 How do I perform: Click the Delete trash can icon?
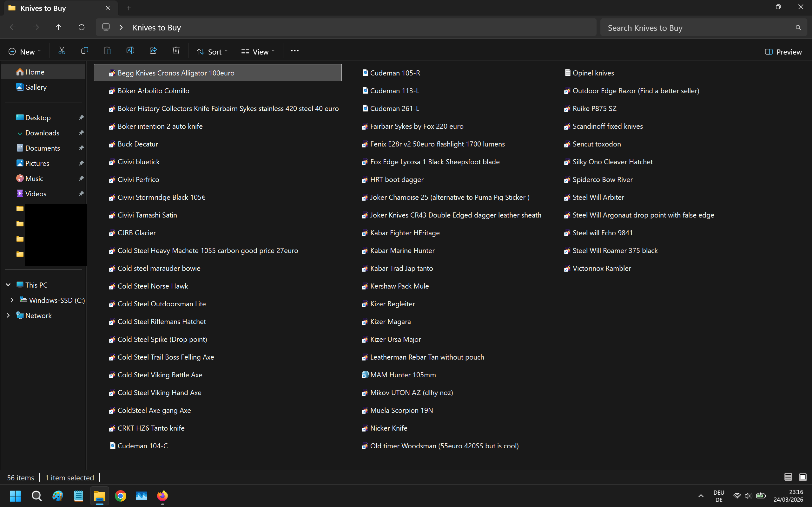coord(176,51)
